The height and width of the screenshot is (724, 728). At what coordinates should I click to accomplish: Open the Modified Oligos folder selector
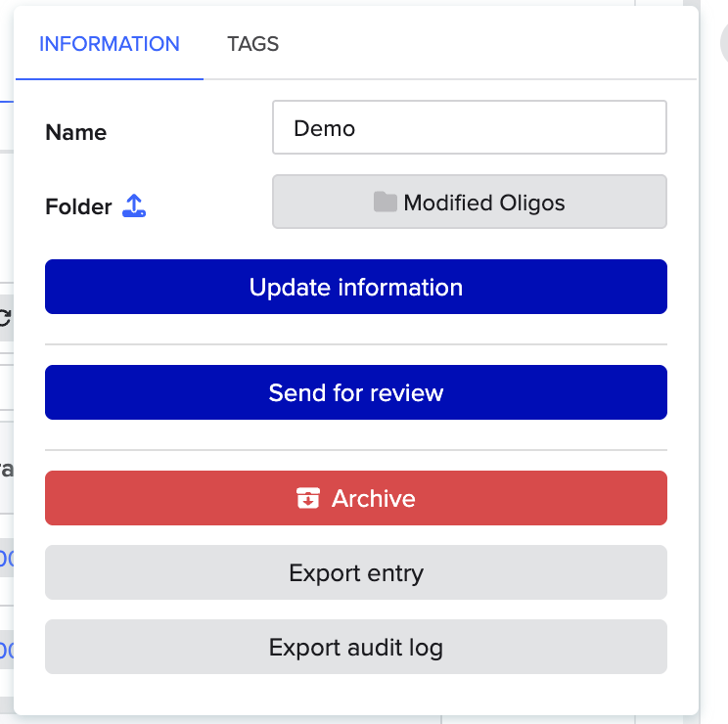tap(469, 203)
